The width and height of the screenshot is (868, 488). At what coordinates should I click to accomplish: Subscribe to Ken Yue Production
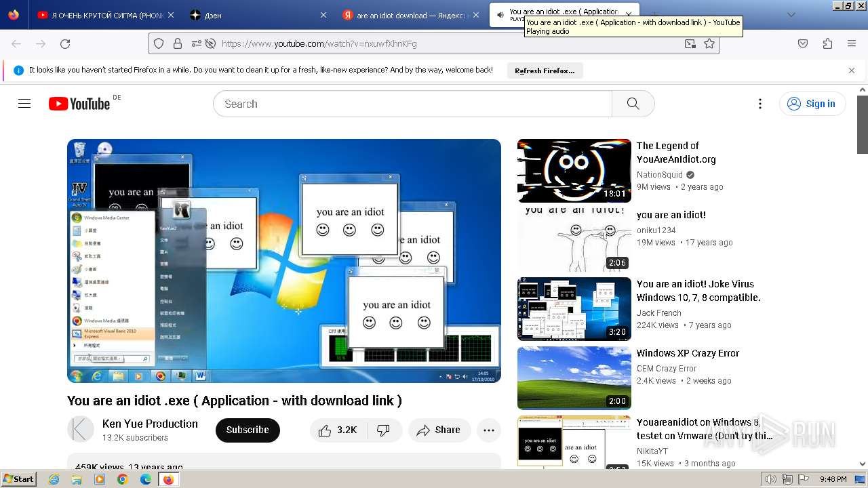click(248, 430)
